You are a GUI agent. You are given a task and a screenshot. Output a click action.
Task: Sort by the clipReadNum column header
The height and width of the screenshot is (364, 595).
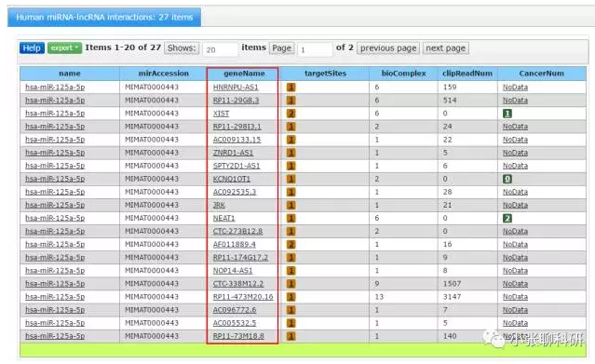(x=467, y=74)
